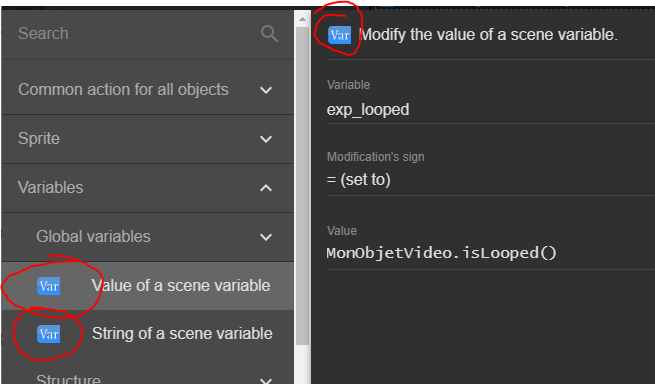Click Var icon beside Value of a scene variable

(48, 286)
